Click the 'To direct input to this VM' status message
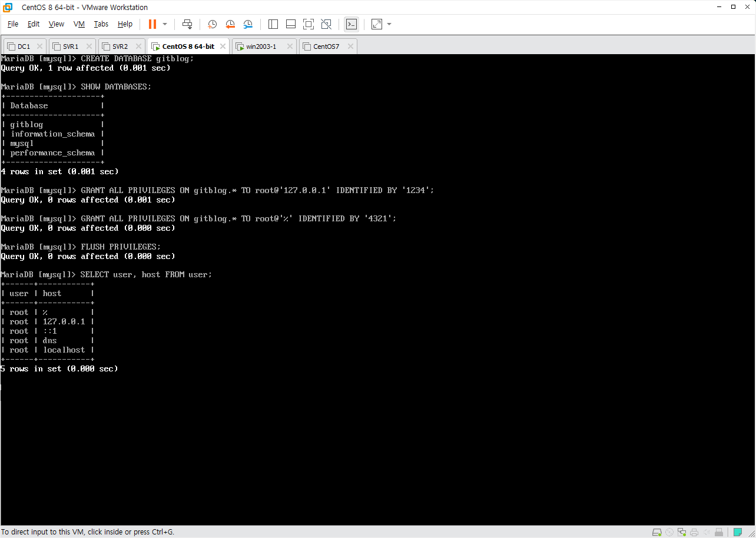 (88, 532)
